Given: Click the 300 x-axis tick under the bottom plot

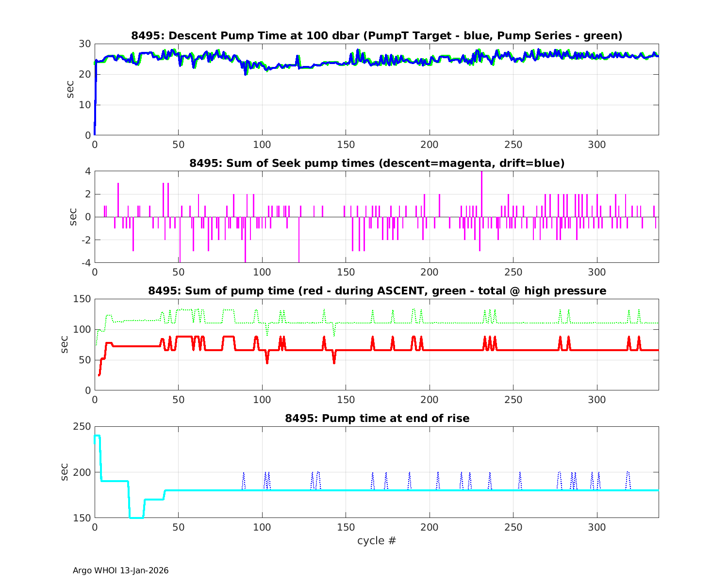Looking at the screenshot, I should coord(596,527).
